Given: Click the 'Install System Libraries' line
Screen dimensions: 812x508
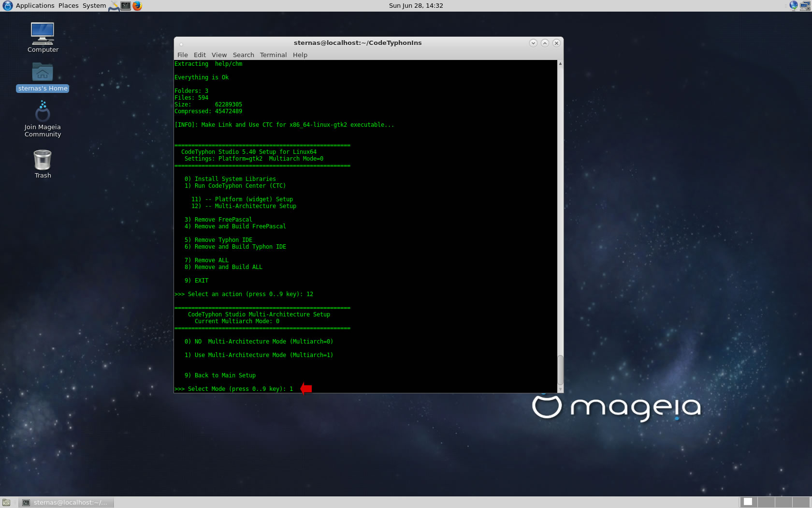Looking at the screenshot, I should 230,179.
